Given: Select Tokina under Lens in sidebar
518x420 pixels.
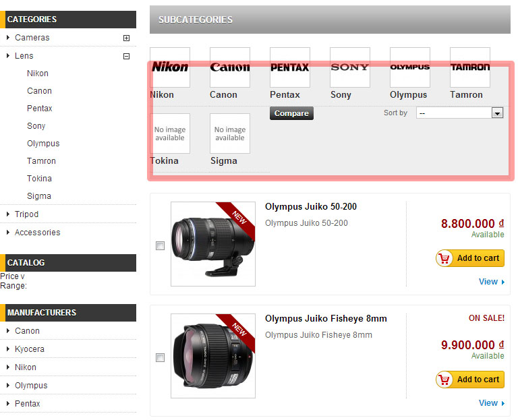Looking at the screenshot, I should (x=39, y=178).
